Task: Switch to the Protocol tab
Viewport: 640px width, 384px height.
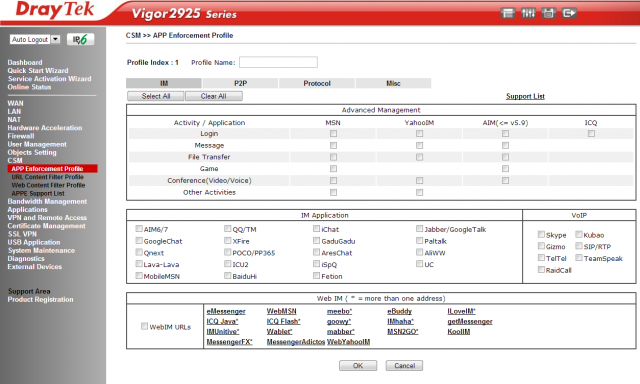Action: pos(317,83)
